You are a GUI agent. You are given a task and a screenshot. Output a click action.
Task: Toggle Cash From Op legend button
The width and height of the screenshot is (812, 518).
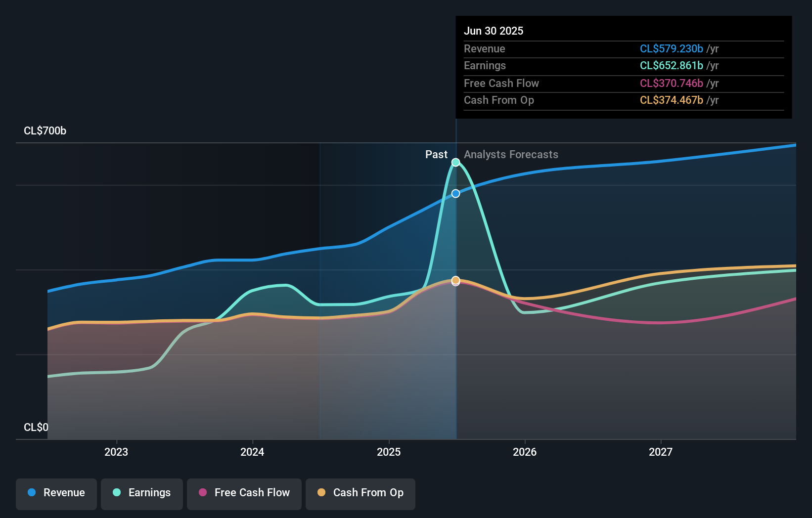[x=361, y=494]
